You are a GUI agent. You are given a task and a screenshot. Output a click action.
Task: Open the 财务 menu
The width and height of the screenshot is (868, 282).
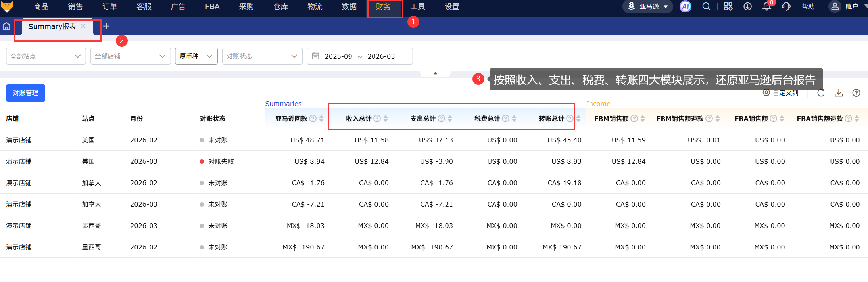pyautogui.click(x=383, y=7)
